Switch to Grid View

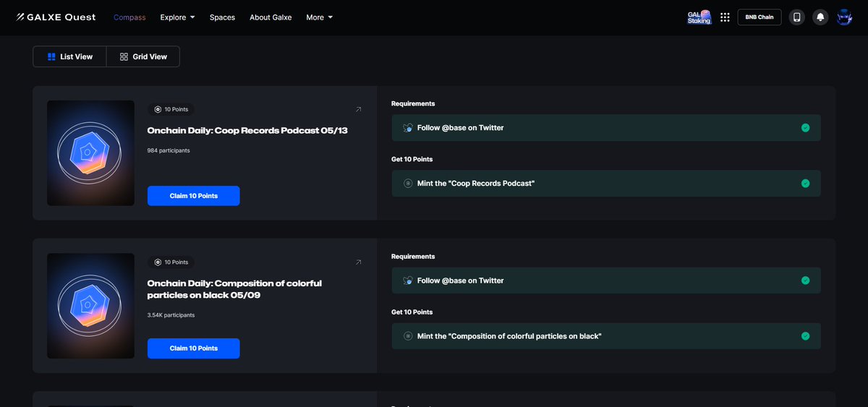[x=143, y=56]
